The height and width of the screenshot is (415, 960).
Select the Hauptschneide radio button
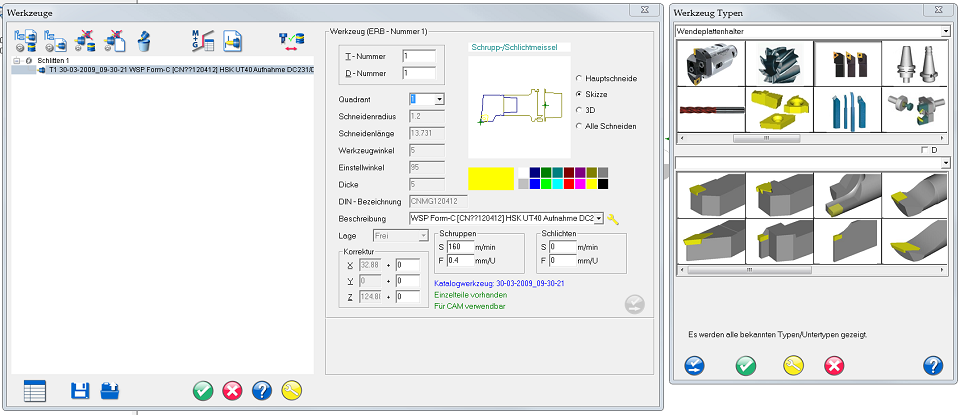click(x=579, y=79)
